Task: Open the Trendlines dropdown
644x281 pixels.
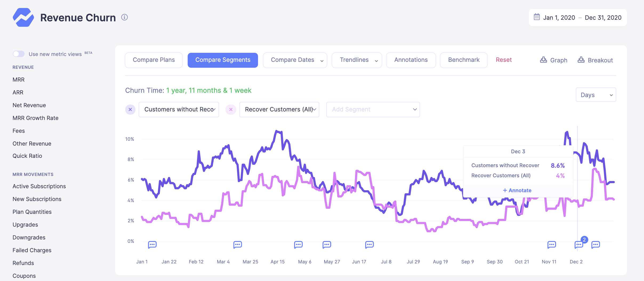Action: (x=357, y=60)
